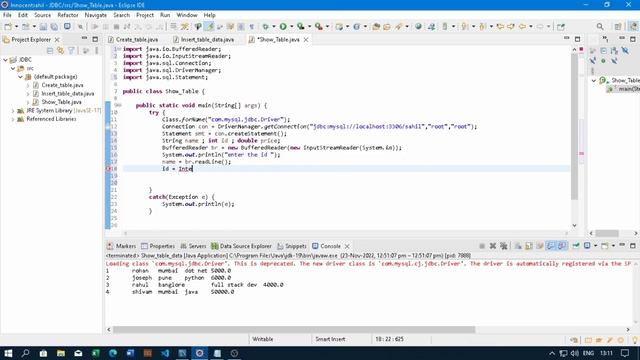Select Show_Table.java in Project Explorer tree
The height and width of the screenshot is (360, 640).
pos(61,102)
